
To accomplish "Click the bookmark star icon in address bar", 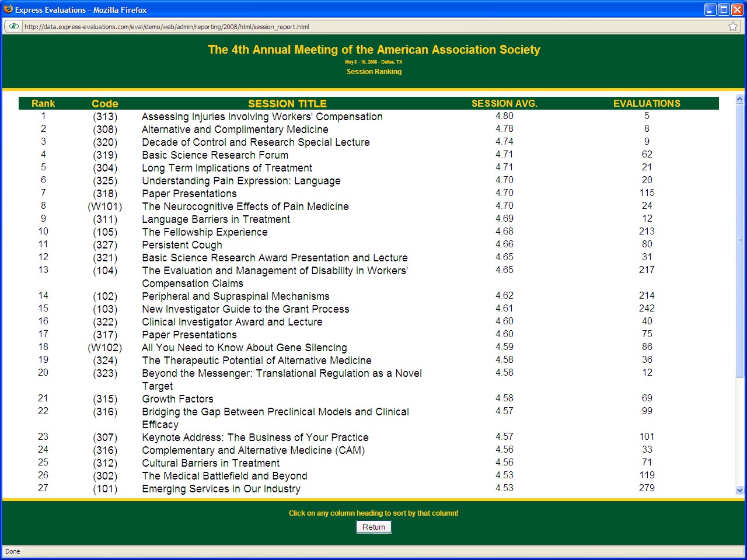I will click(x=733, y=26).
